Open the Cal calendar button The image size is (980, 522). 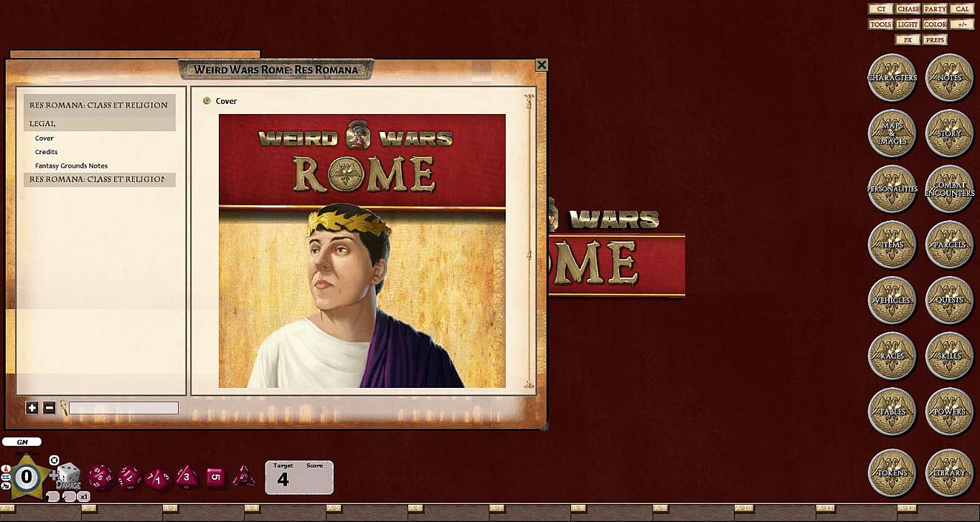[962, 9]
